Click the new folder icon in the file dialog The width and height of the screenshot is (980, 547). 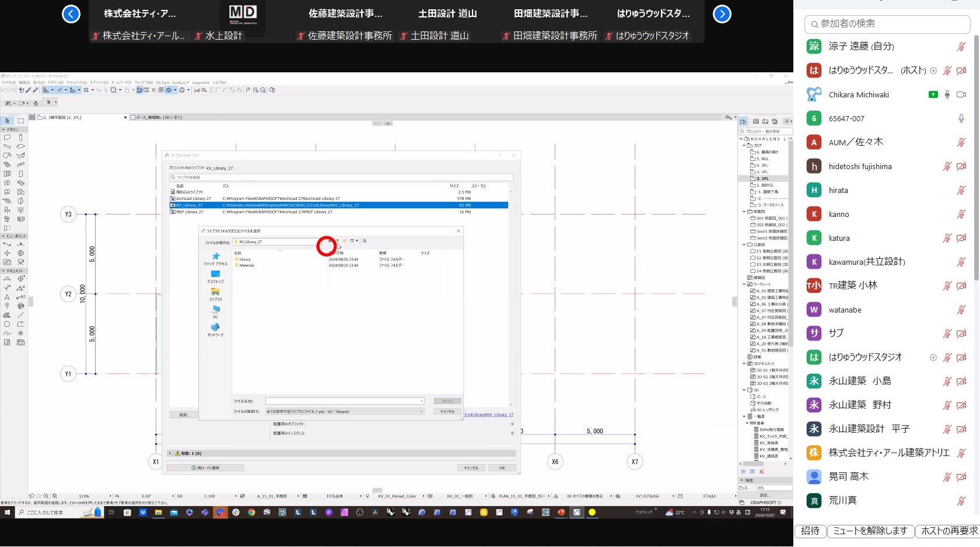coord(344,240)
